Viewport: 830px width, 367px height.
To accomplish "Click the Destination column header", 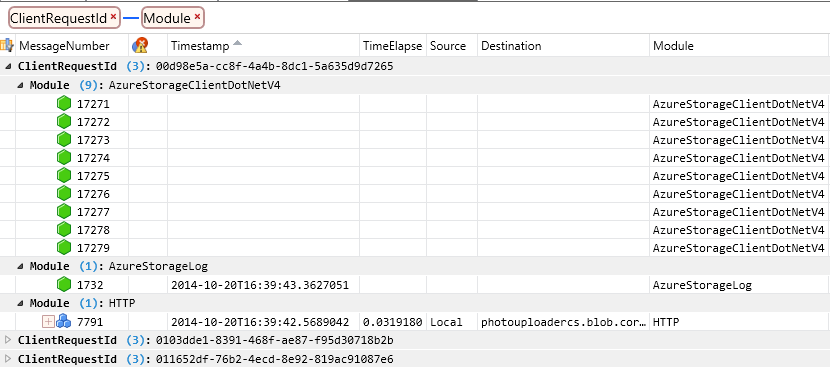I will pyautogui.click(x=511, y=46).
